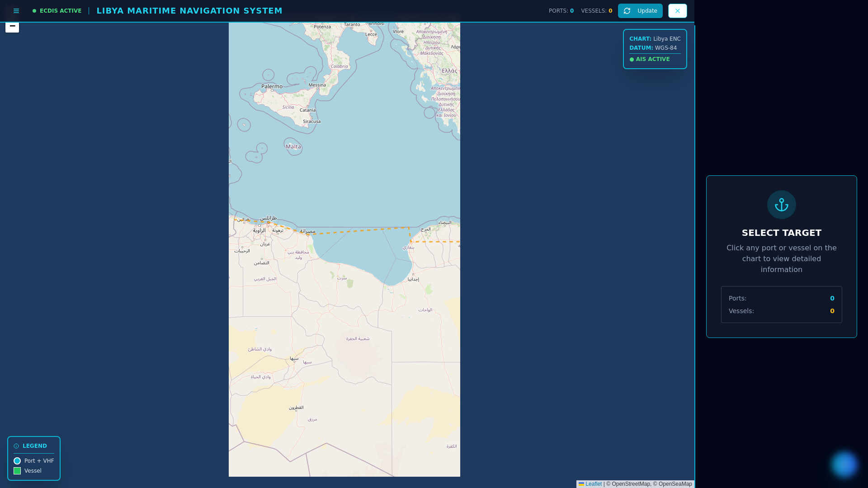Close the side panel with X button
868x488 pixels.
(678, 11)
